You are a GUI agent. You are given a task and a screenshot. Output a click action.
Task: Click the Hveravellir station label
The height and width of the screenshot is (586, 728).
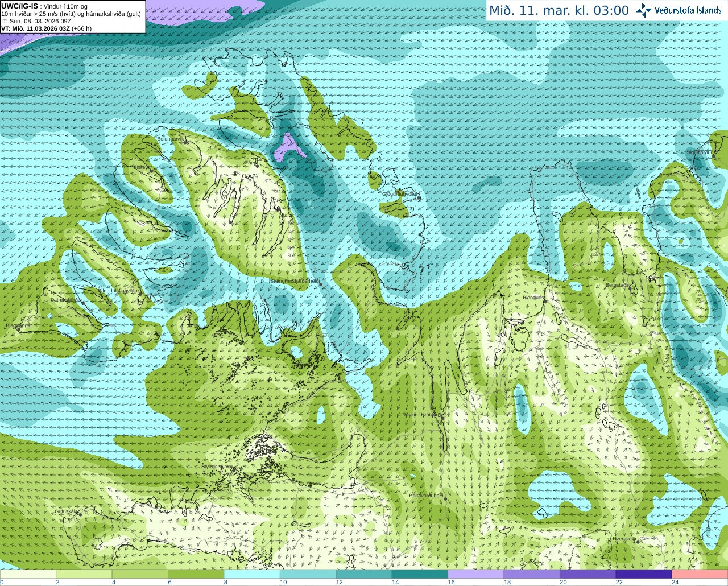(x=624, y=539)
